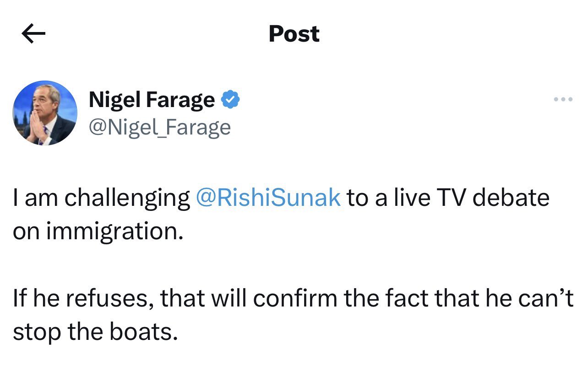
Task: Click the Nigel Farage display name
Action: coord(152,100)
